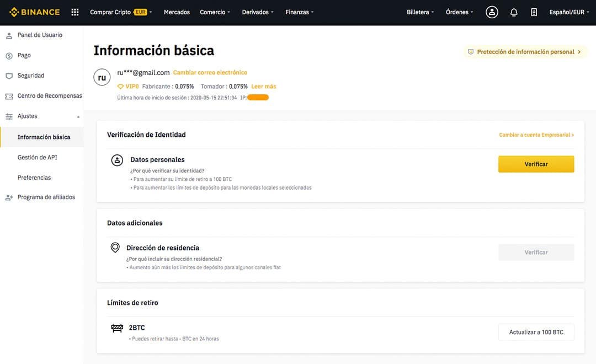Click the Dirección de residencia location pin icon

tap(115, 248)
